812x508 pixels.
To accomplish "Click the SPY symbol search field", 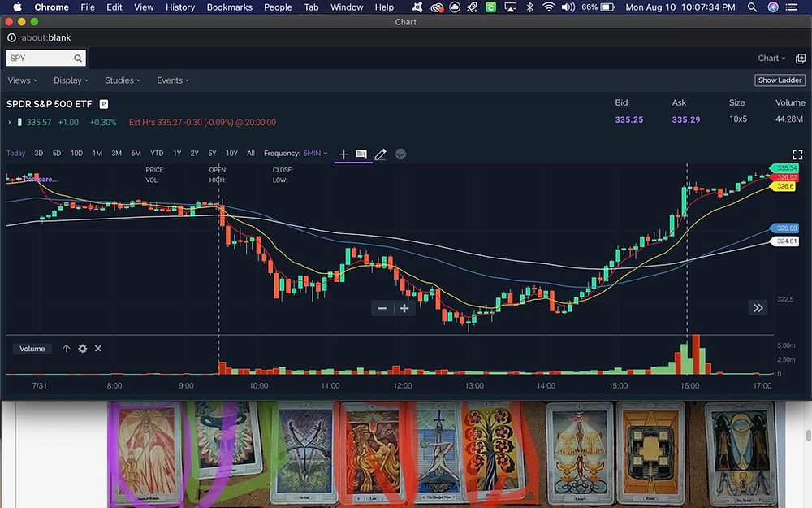I will [45, 58].
